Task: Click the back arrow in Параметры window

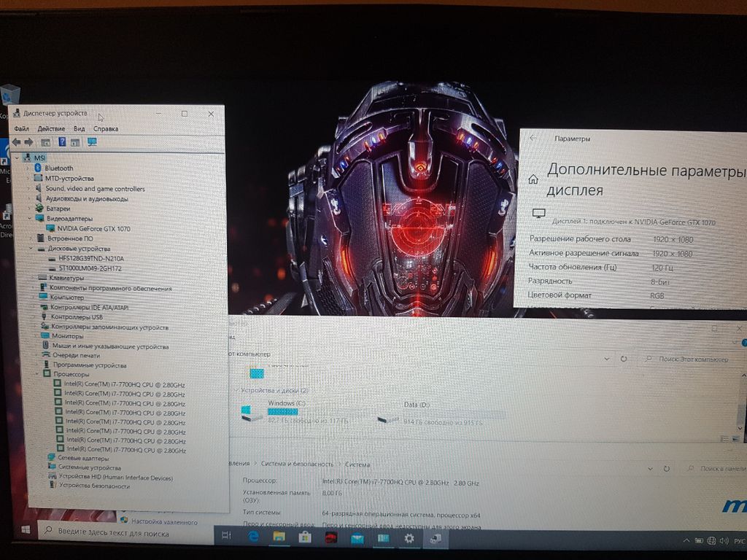Action: coord(533,138)
